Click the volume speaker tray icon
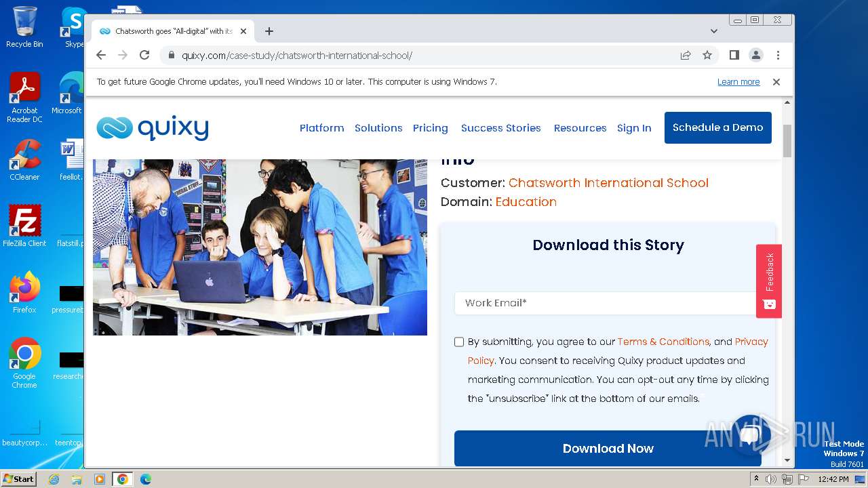 [x=771, y=479]
